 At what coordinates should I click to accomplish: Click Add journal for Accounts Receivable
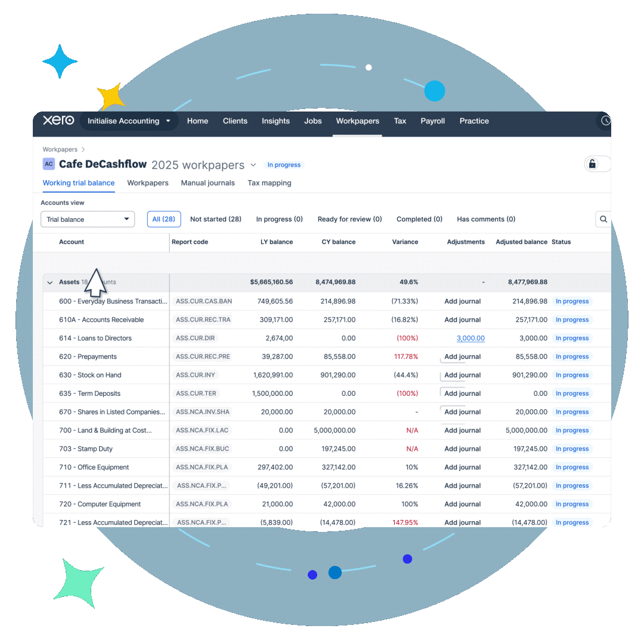[462, 320]
